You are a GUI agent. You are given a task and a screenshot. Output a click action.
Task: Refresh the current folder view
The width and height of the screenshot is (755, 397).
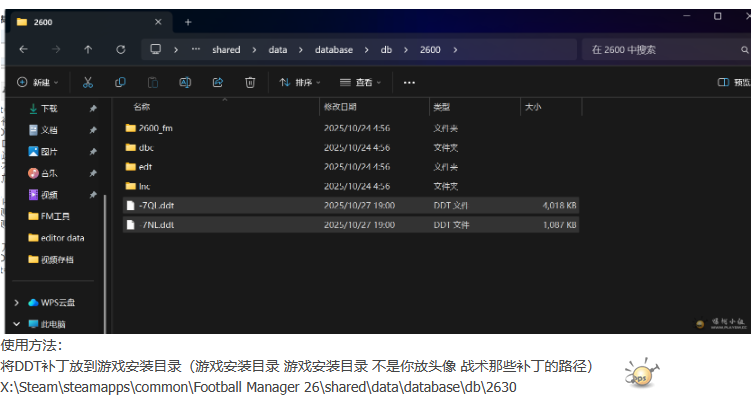pyautogui.click(x=120, y=50)
